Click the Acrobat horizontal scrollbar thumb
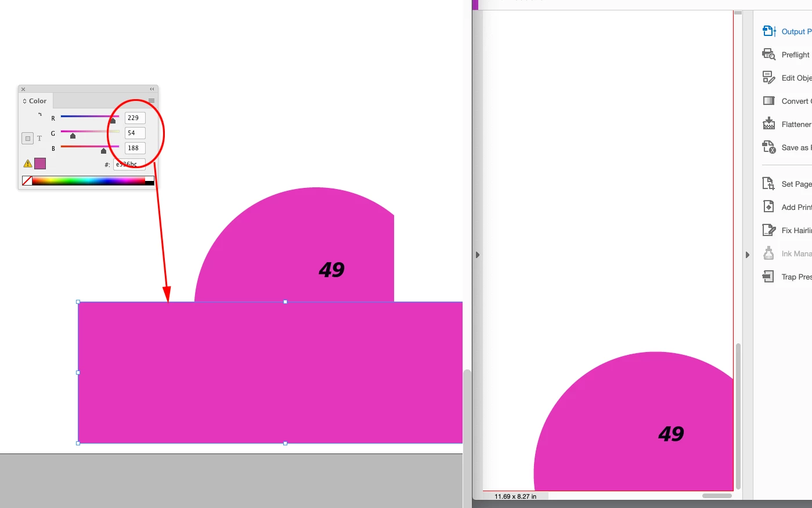The image size is (812, 508). [717, 496]
